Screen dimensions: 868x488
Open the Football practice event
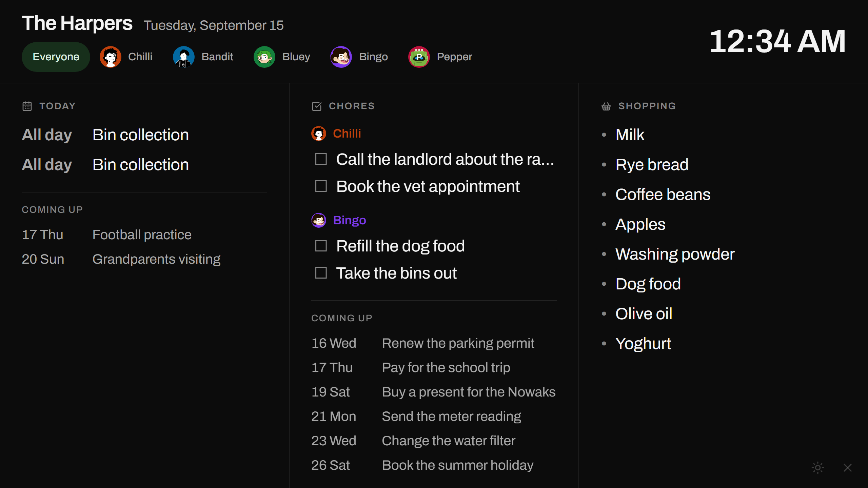(144, 235)
